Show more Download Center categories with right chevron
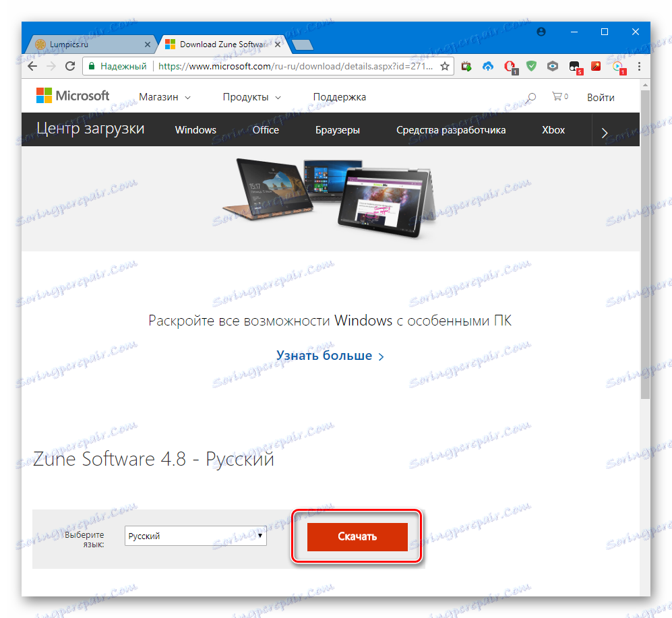 point(605,132)
